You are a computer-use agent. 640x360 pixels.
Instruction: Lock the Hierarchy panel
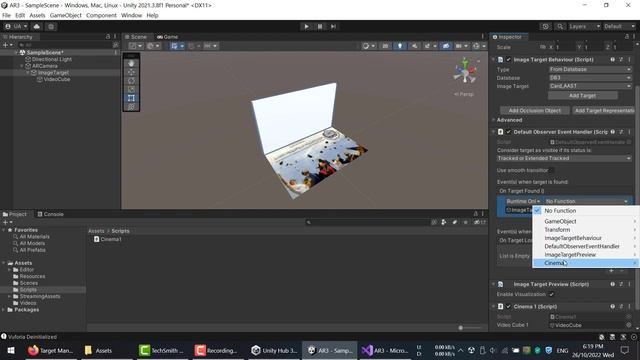coord(108,37)
